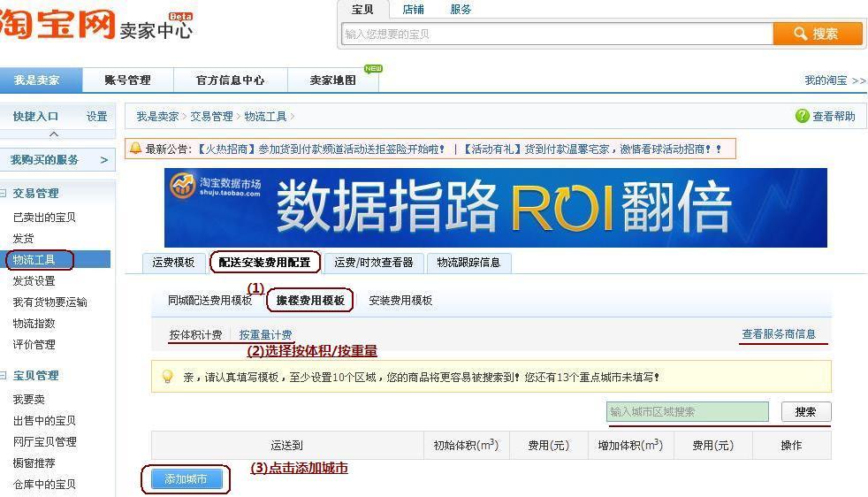
Task: Click 物流工具 in the breadcrumb
Action: 266,117
